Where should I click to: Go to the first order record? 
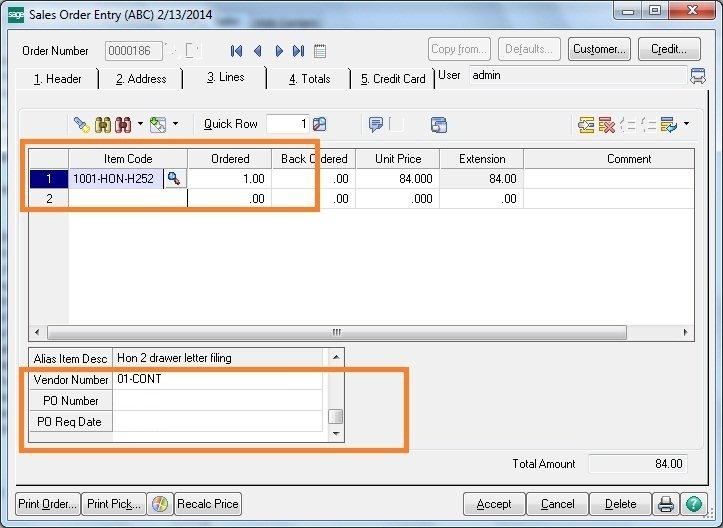[x=237, y=51]
